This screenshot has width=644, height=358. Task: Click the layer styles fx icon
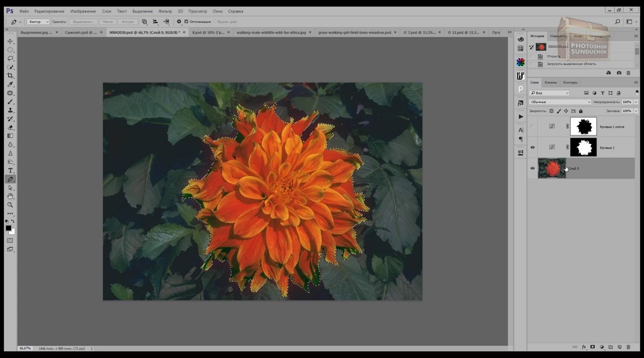[584, 347]
